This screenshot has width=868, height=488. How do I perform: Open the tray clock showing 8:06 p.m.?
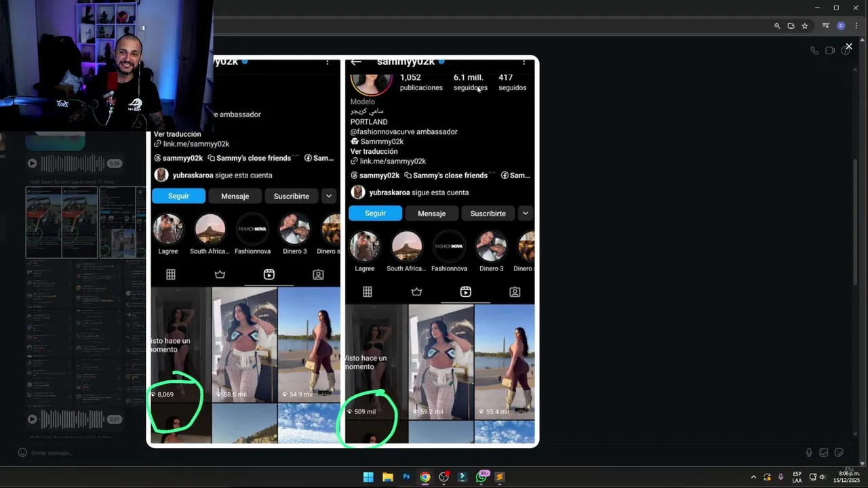point(847,477)
